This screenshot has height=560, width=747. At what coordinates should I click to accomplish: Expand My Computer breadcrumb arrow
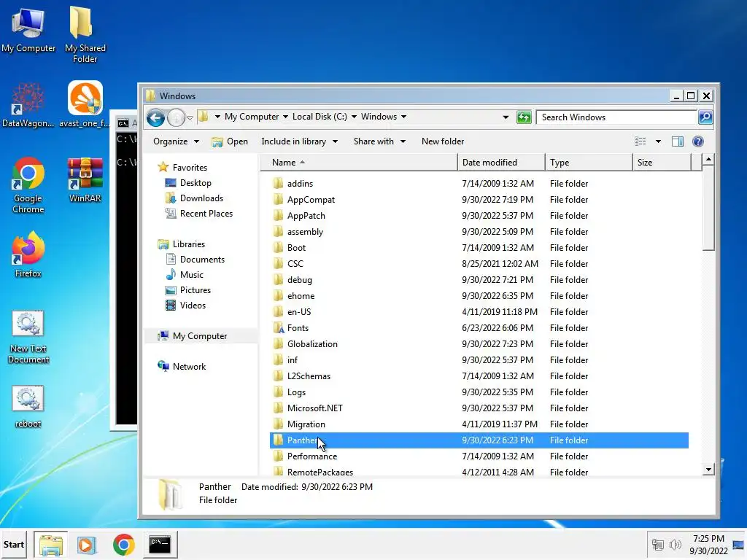tap(285, 117)
